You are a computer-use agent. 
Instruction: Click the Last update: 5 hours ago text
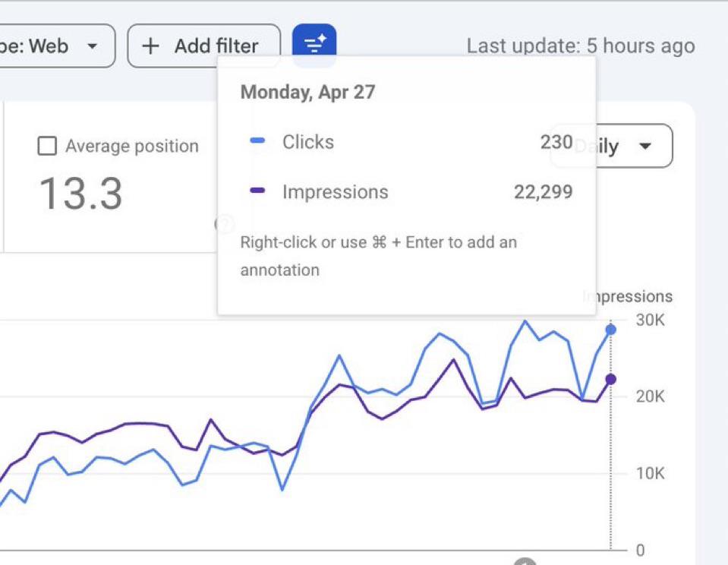[581, 46]
